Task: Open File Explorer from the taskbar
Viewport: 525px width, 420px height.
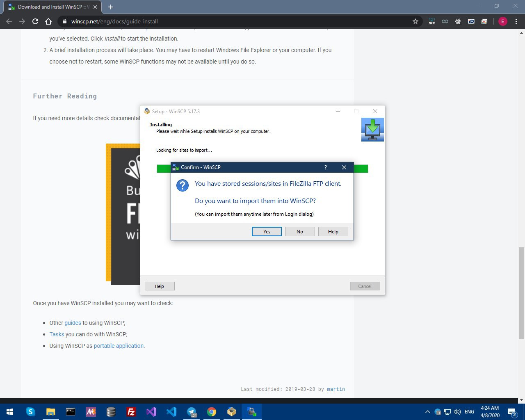Action: click(x=50, y=411)
